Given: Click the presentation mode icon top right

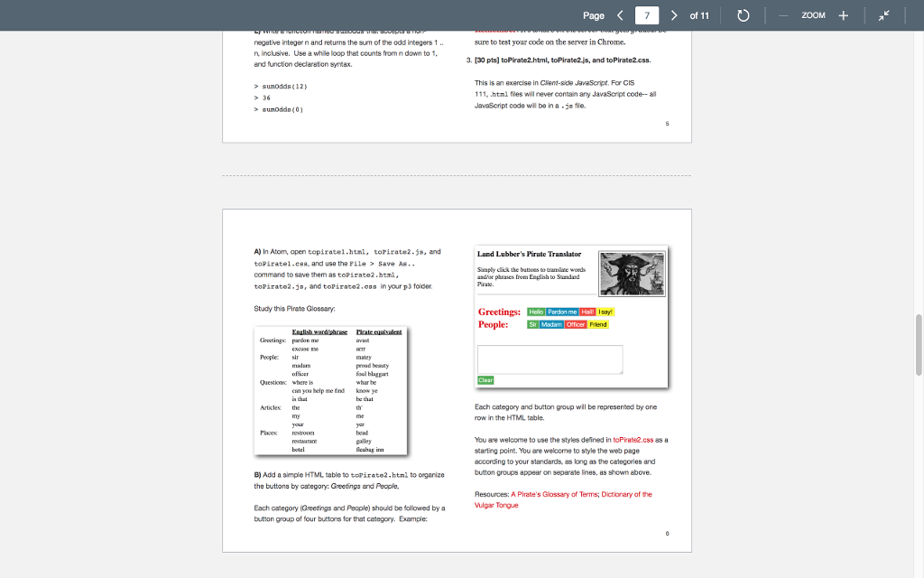Looking at the screenshot, I should coord(883,14).
